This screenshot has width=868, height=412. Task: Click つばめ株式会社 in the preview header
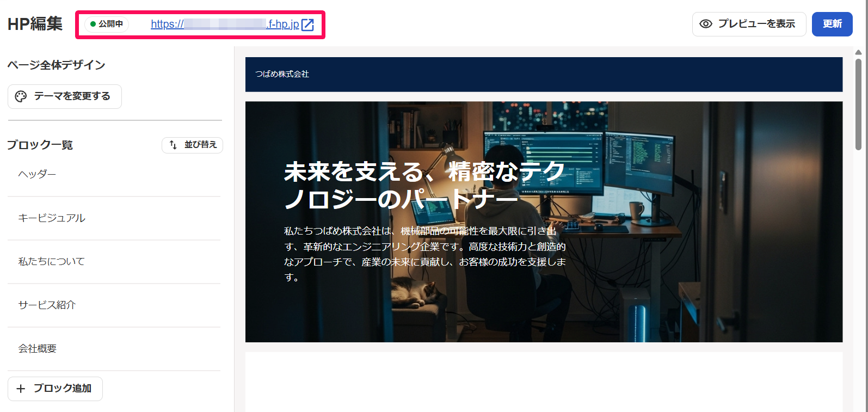click(282, 74)
